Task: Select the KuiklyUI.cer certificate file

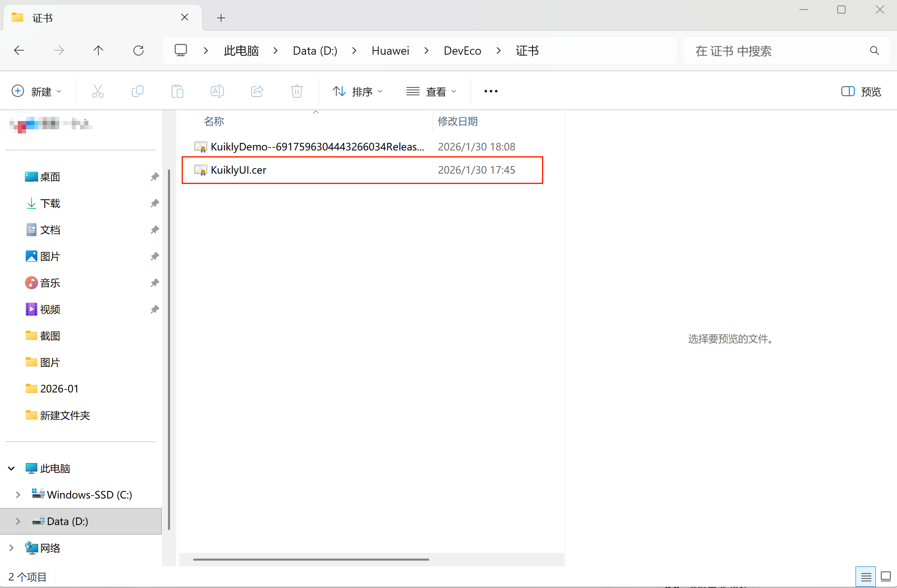Action: pyautogui.click(x=238, y=170)
